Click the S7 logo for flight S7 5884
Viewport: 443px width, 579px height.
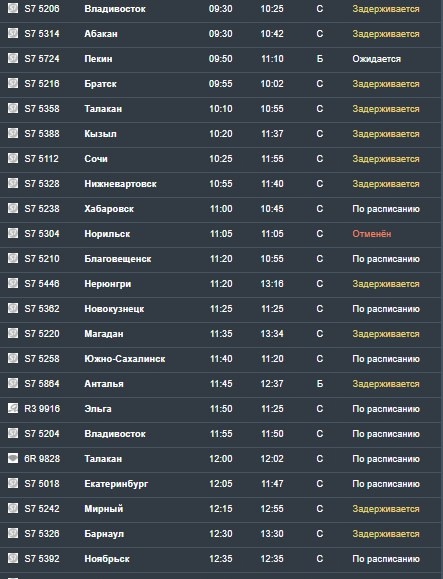[13, 383]
